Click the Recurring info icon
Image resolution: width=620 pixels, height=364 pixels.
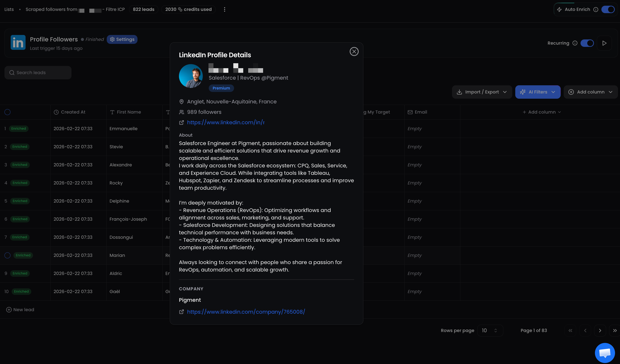pyautogui.click(x=575, y=43)
